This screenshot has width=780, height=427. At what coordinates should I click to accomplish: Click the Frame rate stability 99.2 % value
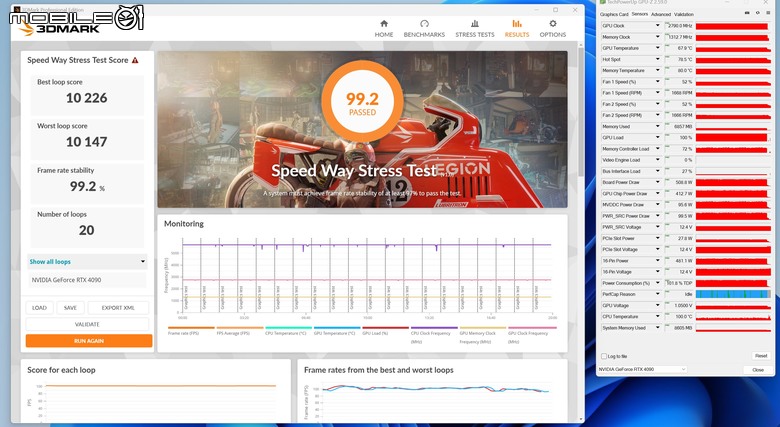click(x=87, y=186)
